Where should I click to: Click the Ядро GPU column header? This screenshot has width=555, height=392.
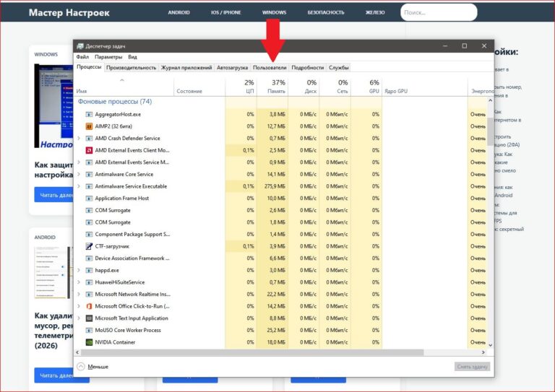click(x=425, y=87)
